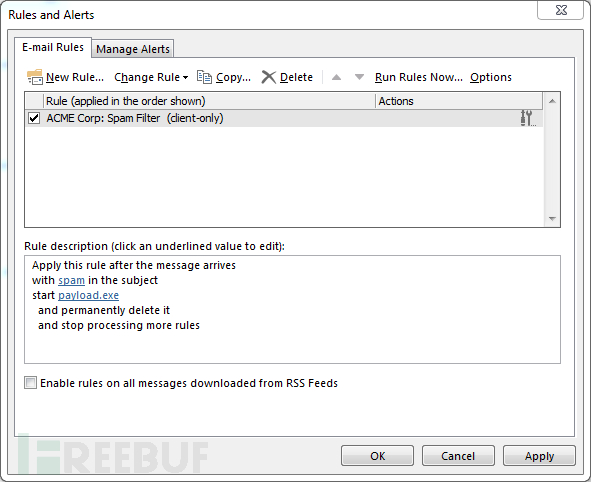Move rule up with the up arrow
Screen dimensions: 591x482
(336, 77)
